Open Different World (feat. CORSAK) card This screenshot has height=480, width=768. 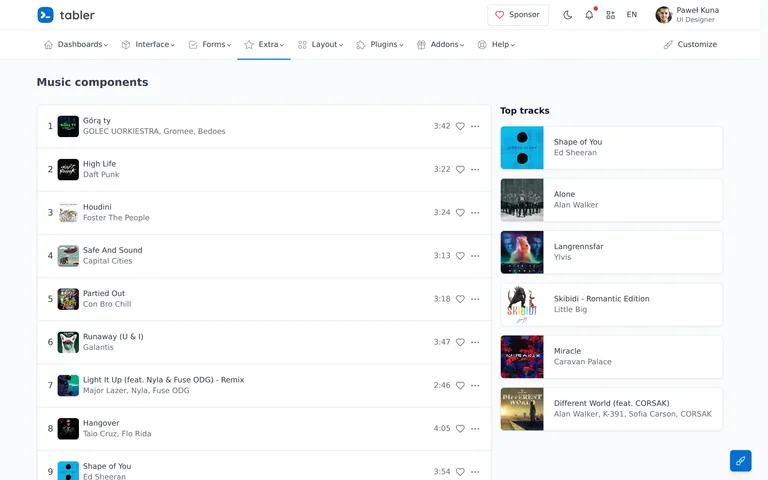(611, 409)
